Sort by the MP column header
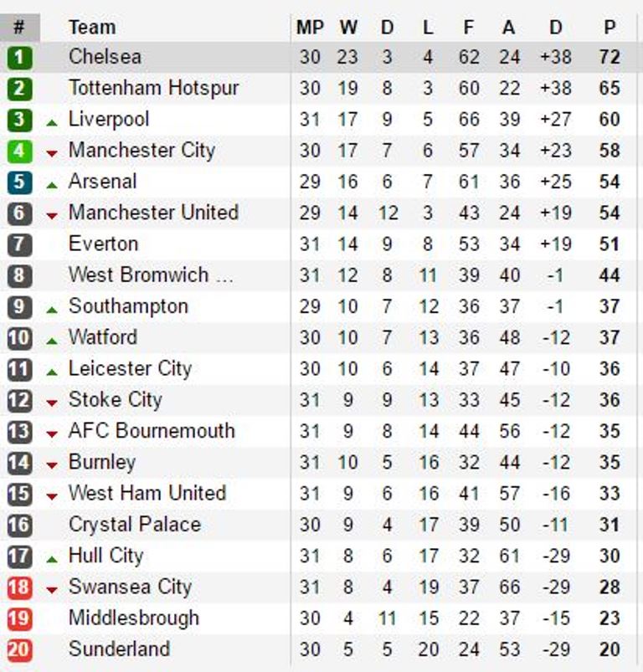 [310, 28]
